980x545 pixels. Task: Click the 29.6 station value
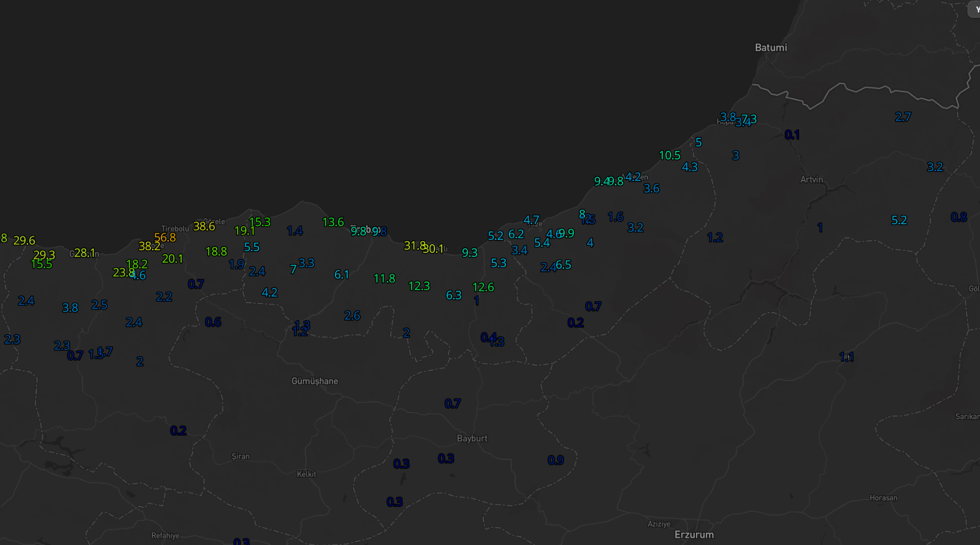point(24,240)
